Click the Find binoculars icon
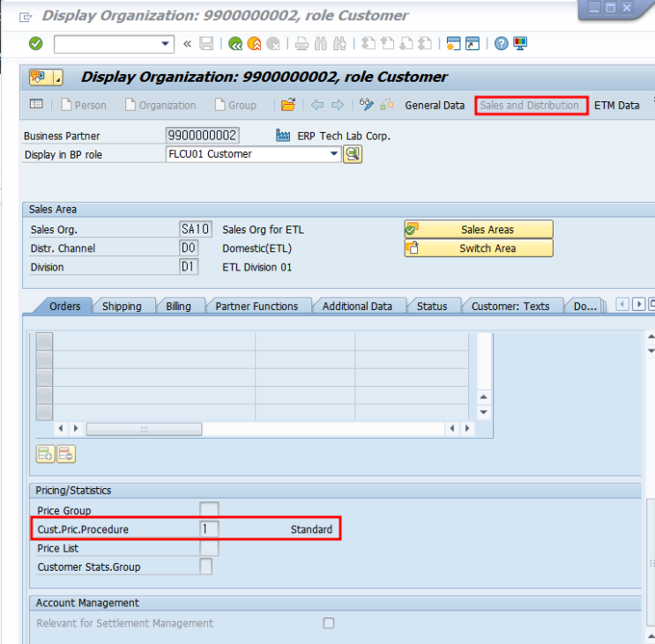The width and height of the screenshot is (655, 644). pyautogui.click(x=320, y=43)
